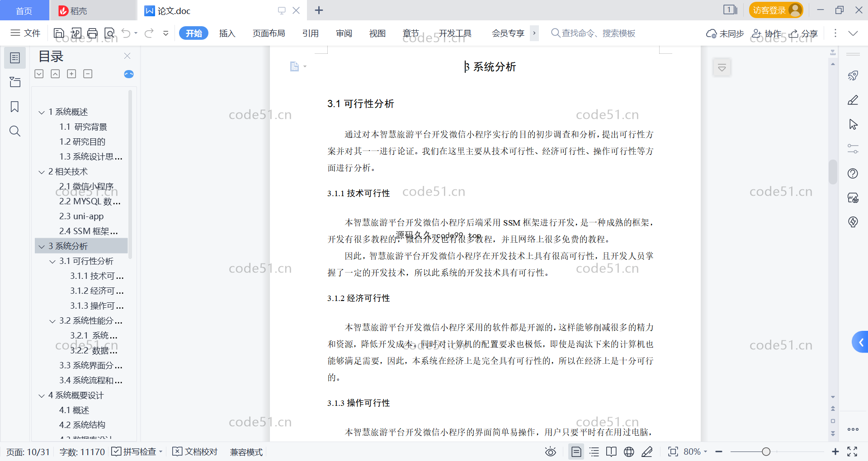
Task: Select 4.2 系统结构 in the outline
Action: [82, 425]
